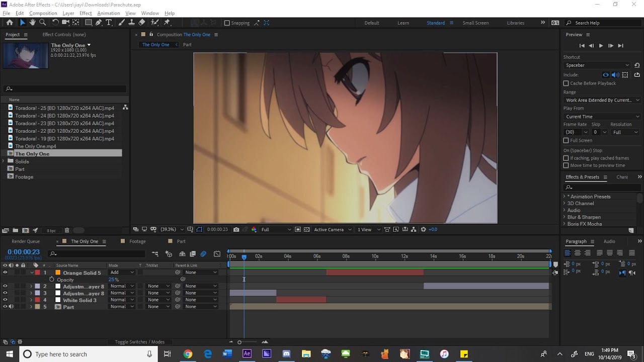The width and height of the screenshot is (644, 362).
Task: Select the Pen tool
Action: coord(99,23)
